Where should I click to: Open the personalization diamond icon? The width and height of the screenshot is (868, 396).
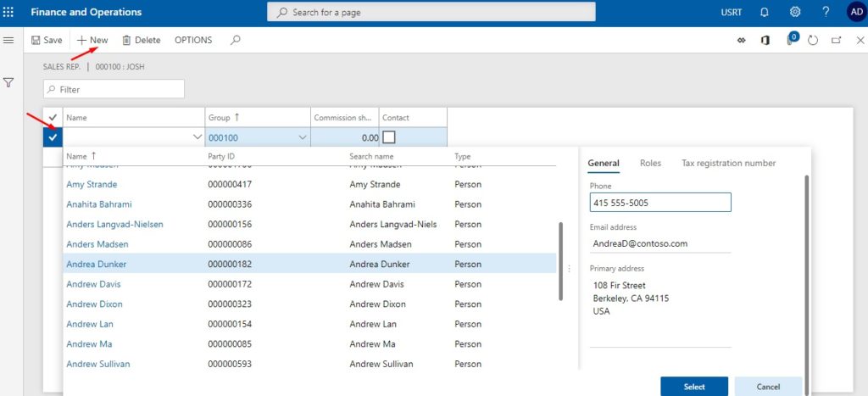[x=742, y=40]
